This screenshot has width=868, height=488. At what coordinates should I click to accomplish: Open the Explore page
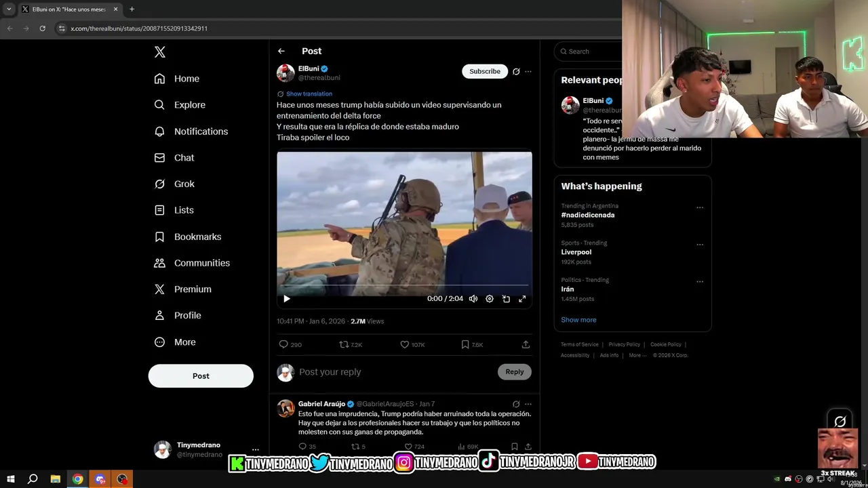pos(180,105)
